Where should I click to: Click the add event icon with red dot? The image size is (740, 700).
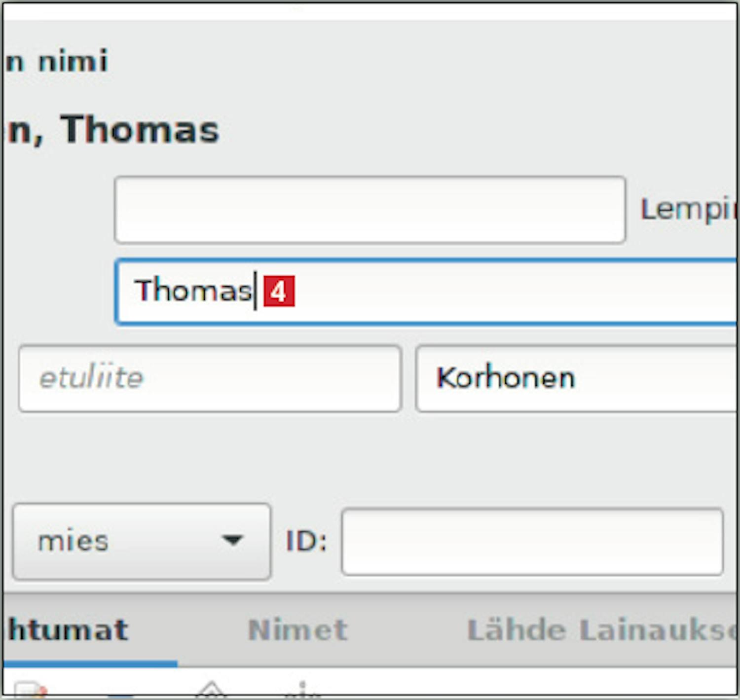coord(30,690)
